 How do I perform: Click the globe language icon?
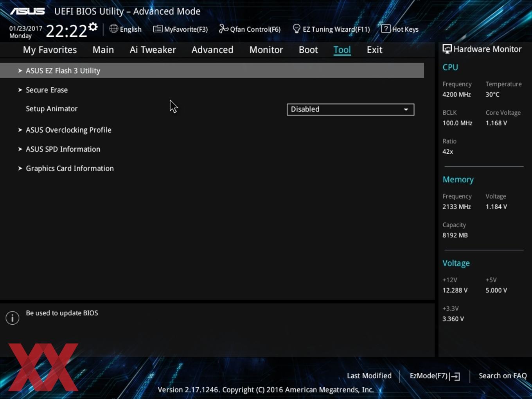(113, 29)
